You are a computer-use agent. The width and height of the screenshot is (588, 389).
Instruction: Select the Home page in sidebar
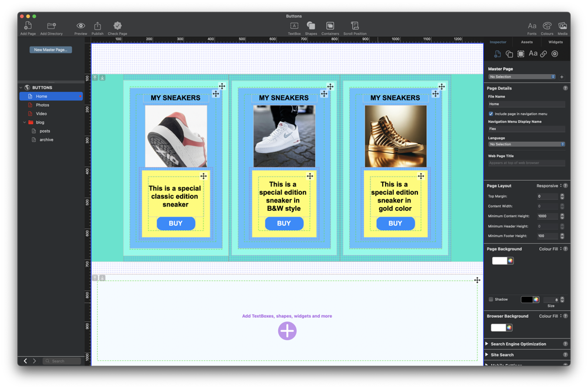point(51,97)
